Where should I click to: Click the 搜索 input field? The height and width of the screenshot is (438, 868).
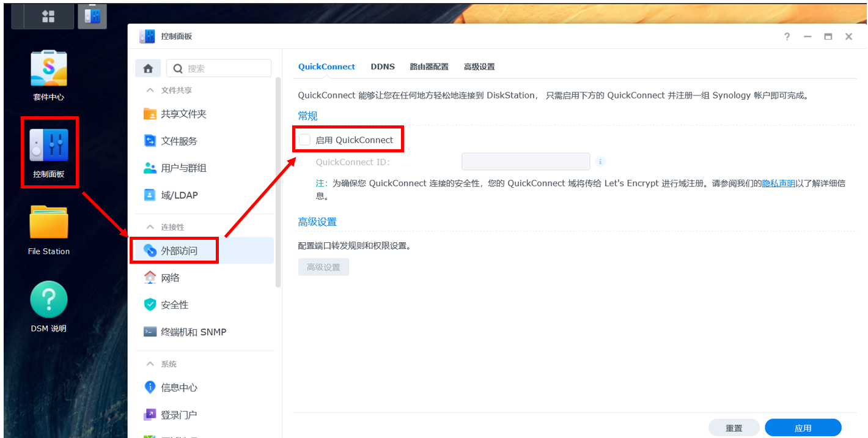[219, 69]
